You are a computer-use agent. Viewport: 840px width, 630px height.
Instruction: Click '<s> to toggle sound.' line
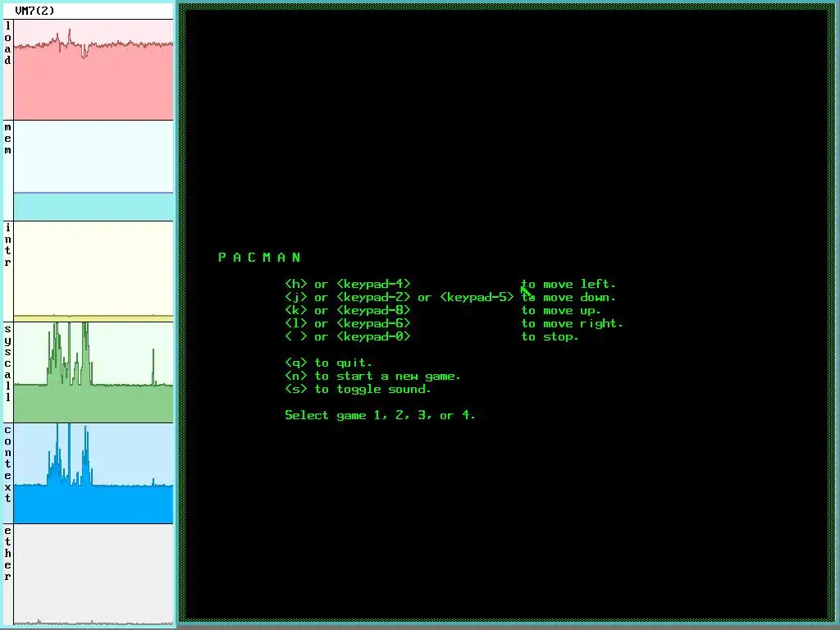[358, 389]
